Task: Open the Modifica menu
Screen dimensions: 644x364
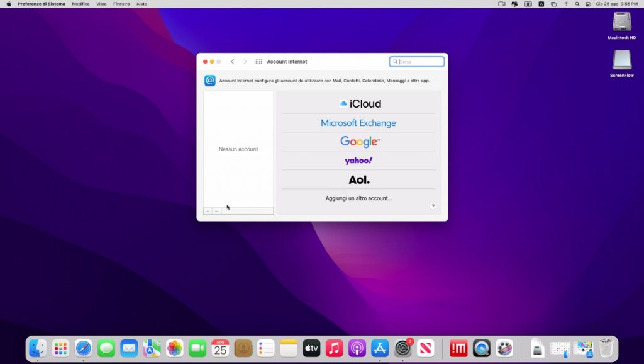Action: point(80,4)
